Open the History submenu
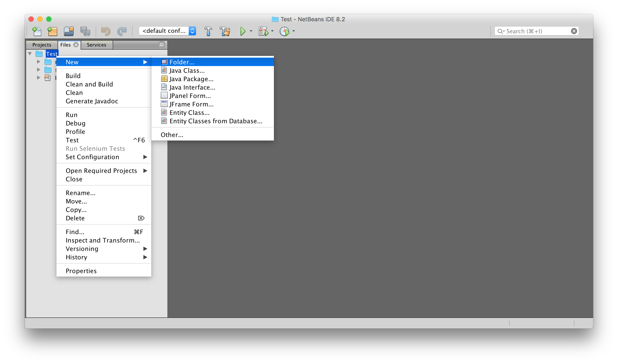The image size is (618, 364). click(104, 257)
